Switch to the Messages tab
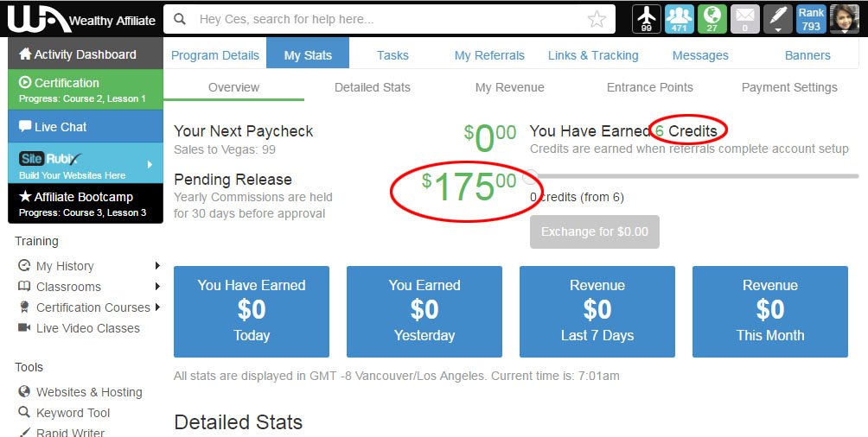 tap(700, 55)
